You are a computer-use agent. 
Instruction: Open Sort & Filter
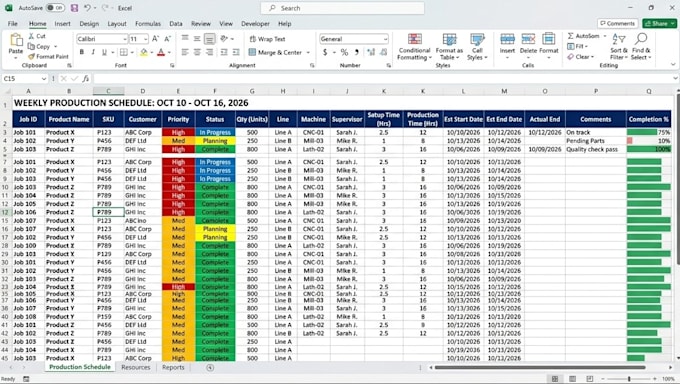click(x=619, y=47)
